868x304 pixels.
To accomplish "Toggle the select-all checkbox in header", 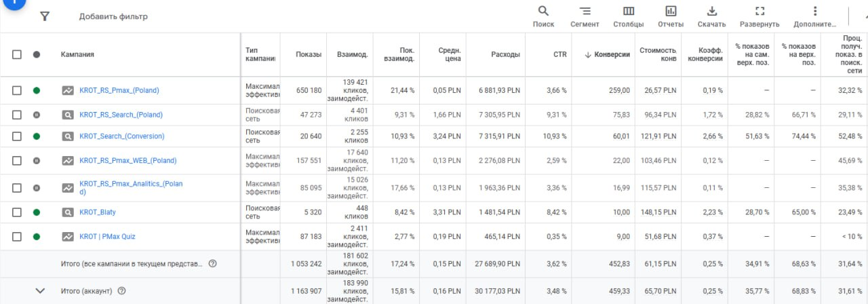I will point(17,54).
